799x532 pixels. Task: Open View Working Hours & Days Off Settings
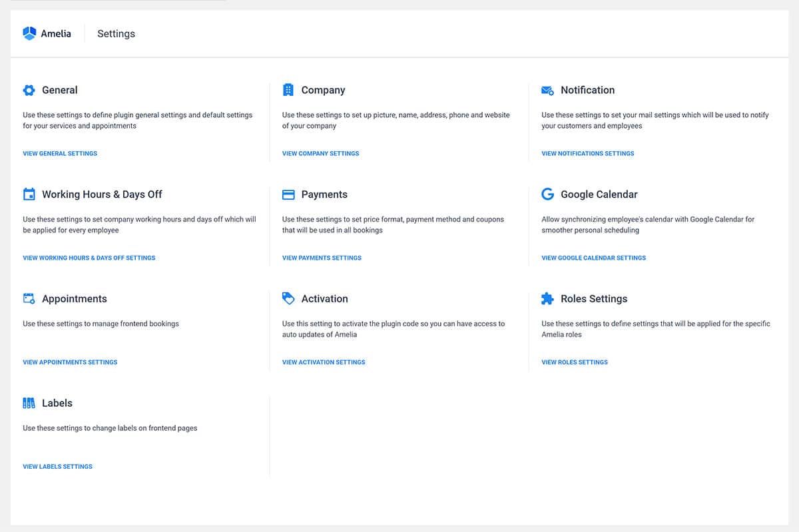89,258
